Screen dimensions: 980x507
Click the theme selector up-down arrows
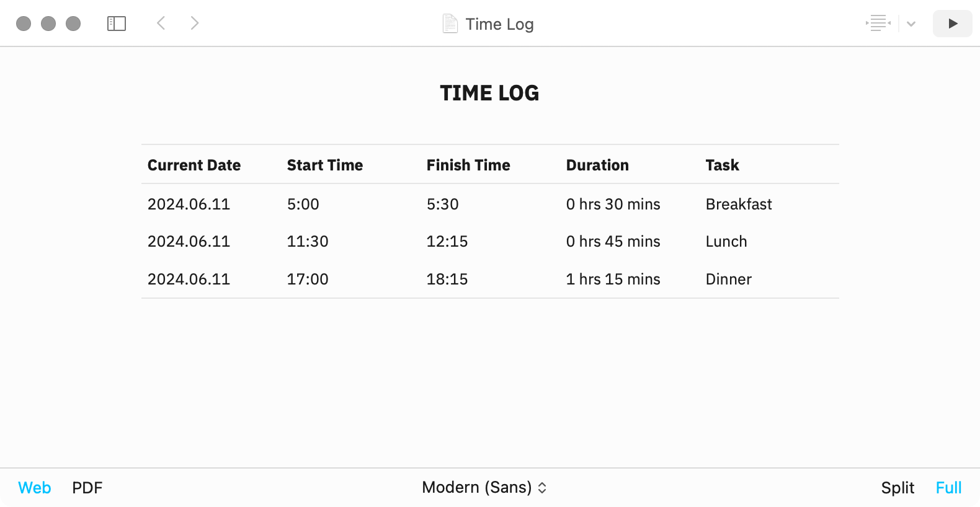(x=542, y=488)
